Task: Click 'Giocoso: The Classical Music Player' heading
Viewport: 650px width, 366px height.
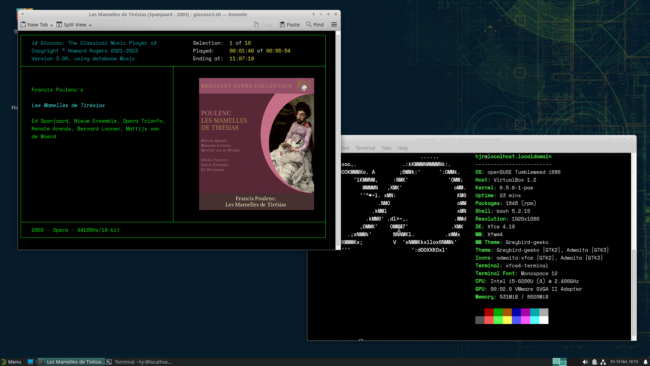Action: [94, 43]
